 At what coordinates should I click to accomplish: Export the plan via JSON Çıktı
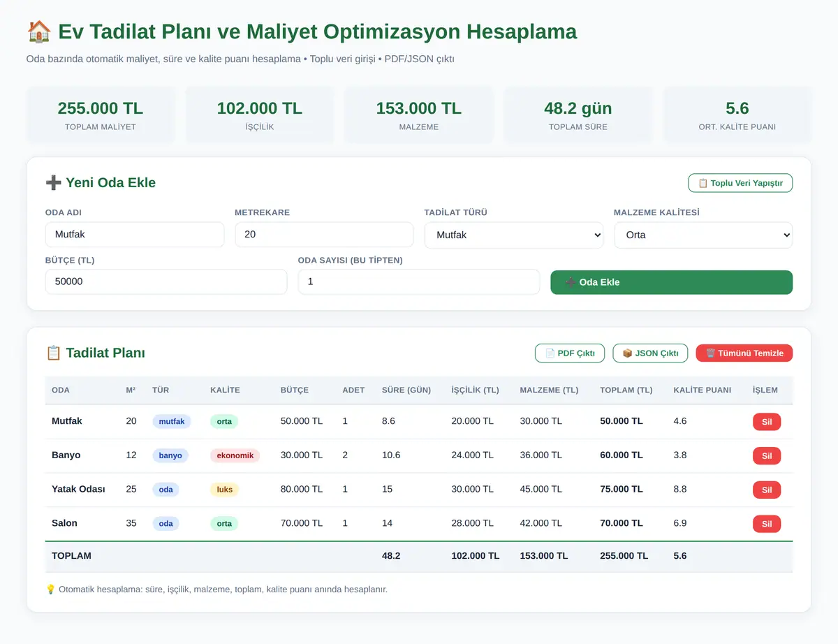pyautogui.click(x=650, y=353)
